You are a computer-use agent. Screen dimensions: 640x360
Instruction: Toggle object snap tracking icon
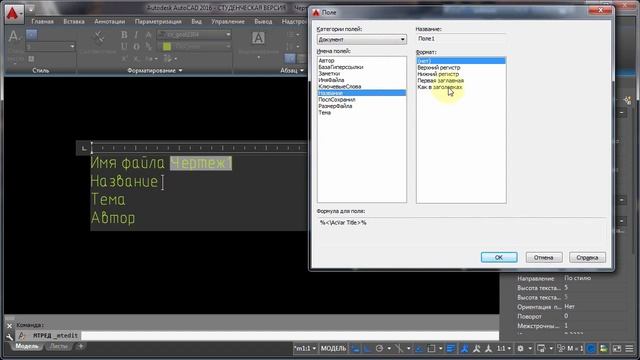tap(420, 349)
